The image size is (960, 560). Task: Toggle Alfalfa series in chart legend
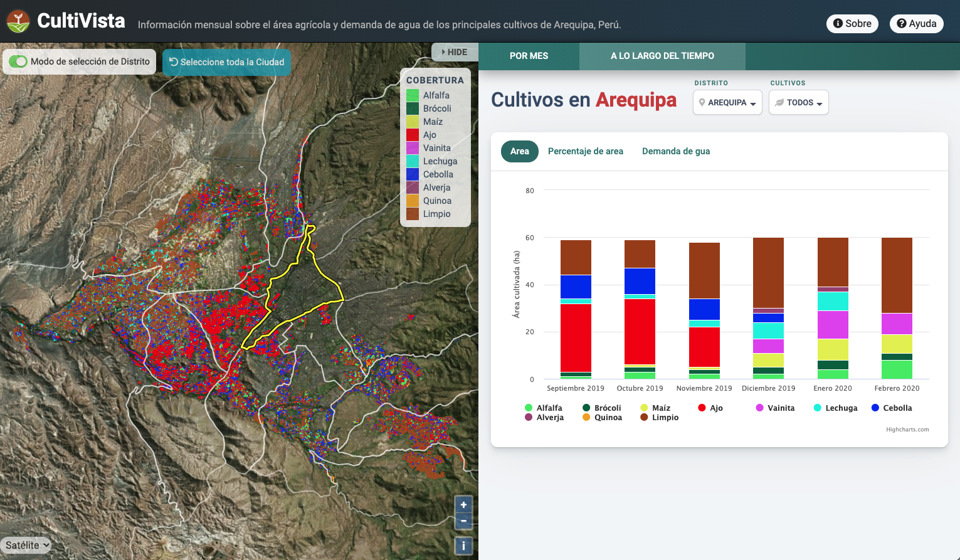point(549,408)
